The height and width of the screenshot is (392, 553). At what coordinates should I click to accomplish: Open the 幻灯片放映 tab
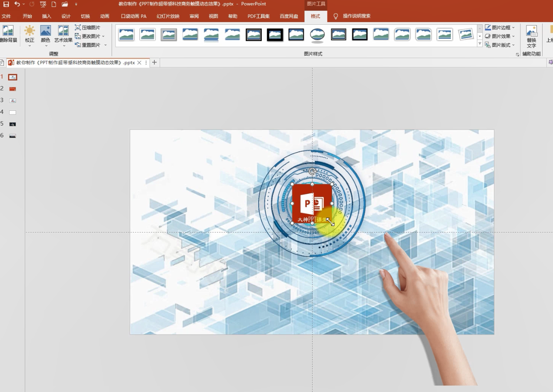point(168,16)
